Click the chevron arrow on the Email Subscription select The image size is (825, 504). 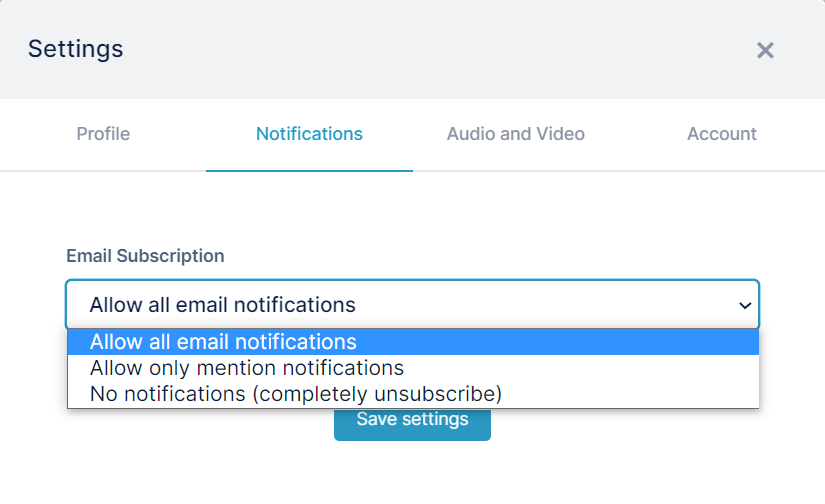coord(744,305)
